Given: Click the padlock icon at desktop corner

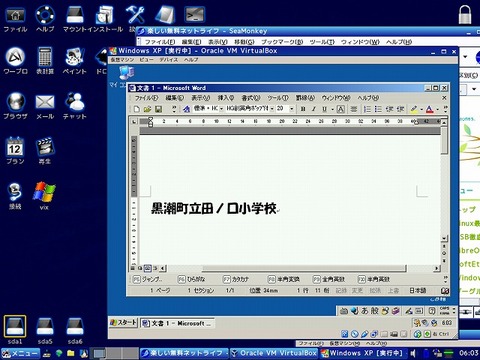Looking at the screenshot, I should [x=465, y=14].
